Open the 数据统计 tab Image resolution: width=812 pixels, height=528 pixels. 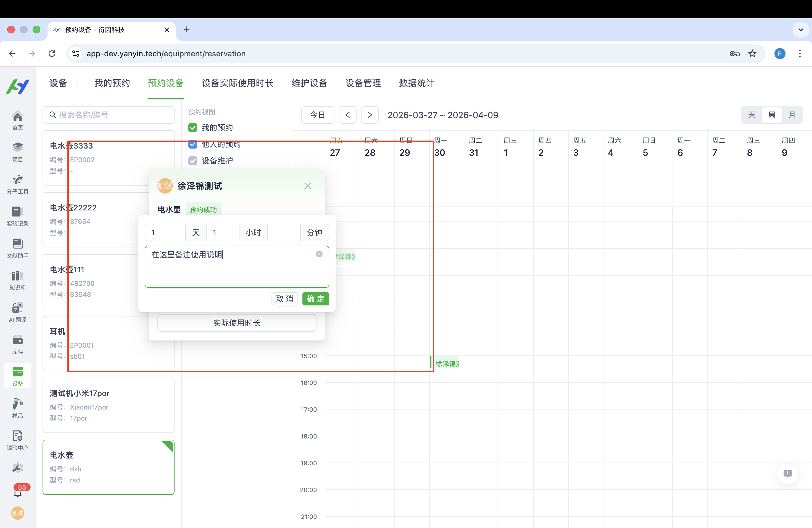tap(416, 83)
